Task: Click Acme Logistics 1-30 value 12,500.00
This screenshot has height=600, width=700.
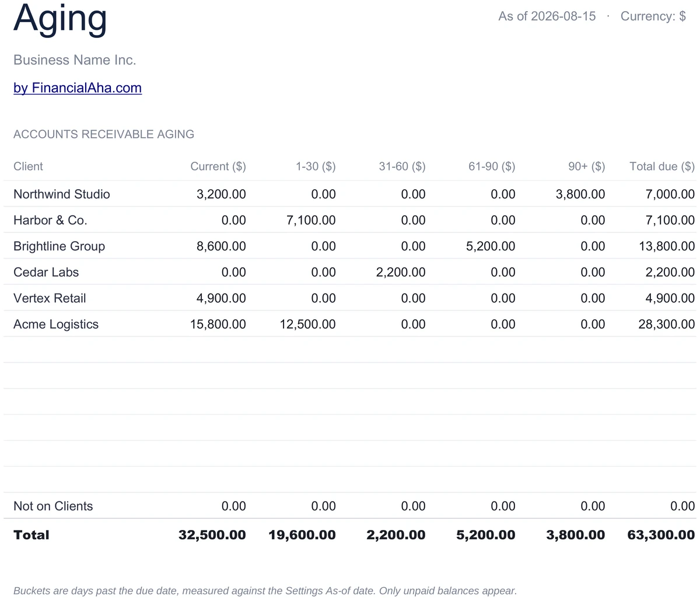Action: tap(308, 325)
